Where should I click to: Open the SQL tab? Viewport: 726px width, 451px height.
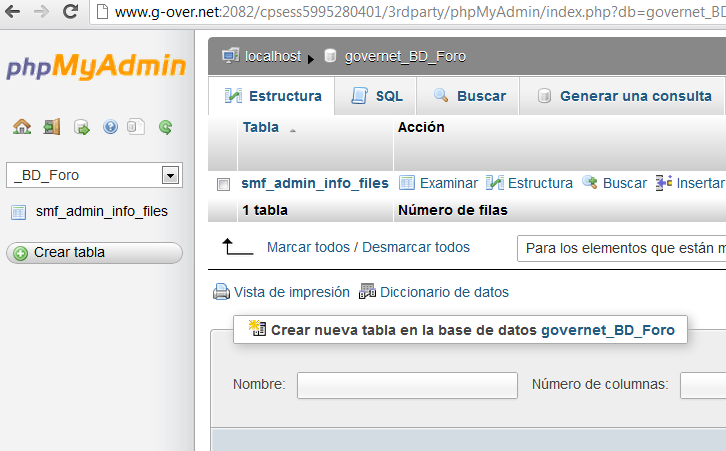[x=376, y=96]
